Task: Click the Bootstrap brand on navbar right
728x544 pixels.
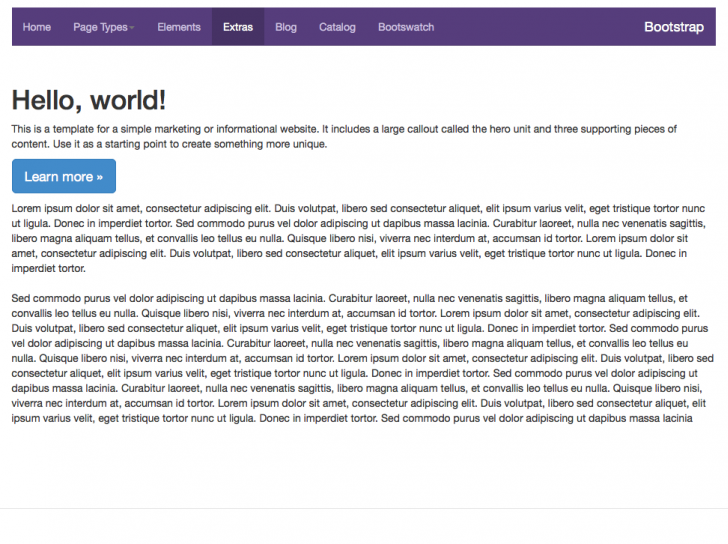Action: 673,27
